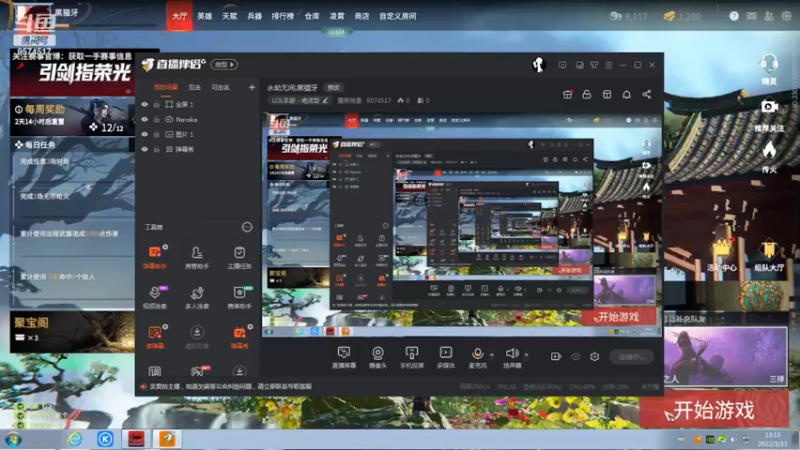Open toolbox more options circle
Screen dimensions: 800x450
point(247,227)
